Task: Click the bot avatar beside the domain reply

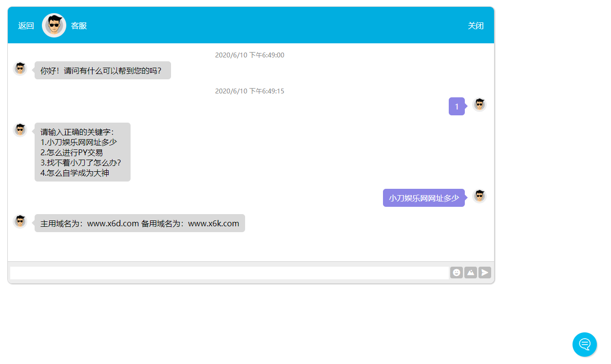Action: [20, 221]
